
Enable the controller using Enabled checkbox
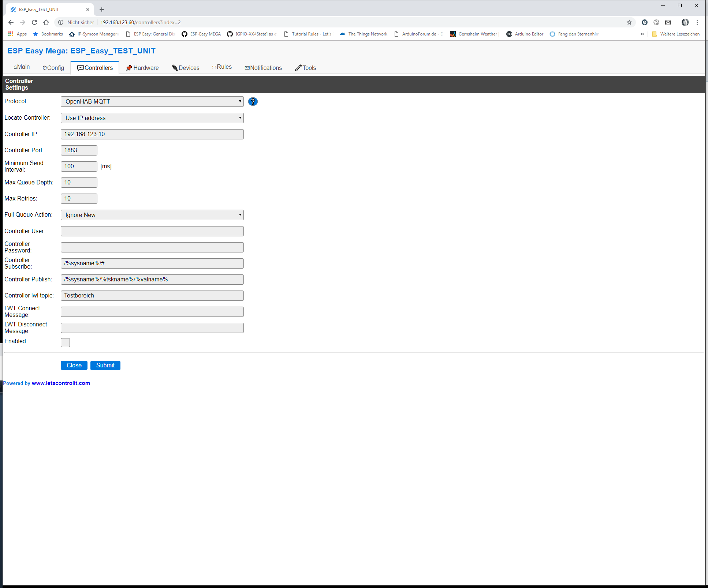(65, 342)
